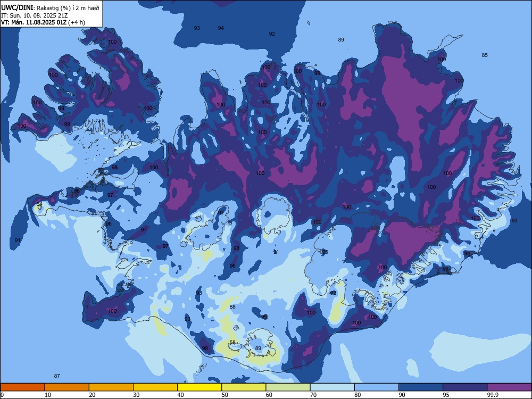
Task: Click the '70' legend scale label
Action: pos(313,395)
